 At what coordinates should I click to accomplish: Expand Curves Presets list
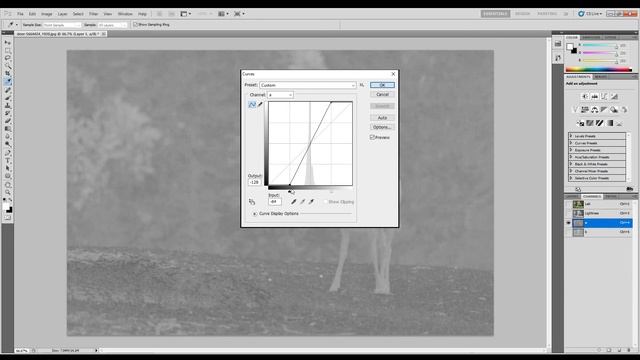pos(571,143)
